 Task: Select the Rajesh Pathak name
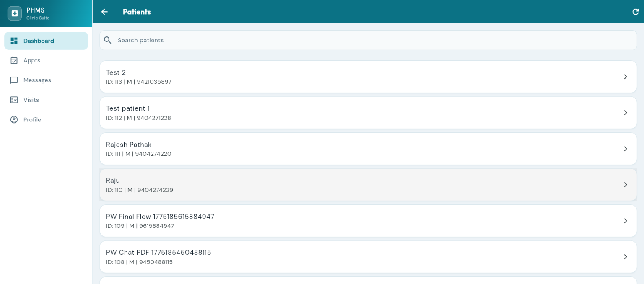(x=129, y=145)
